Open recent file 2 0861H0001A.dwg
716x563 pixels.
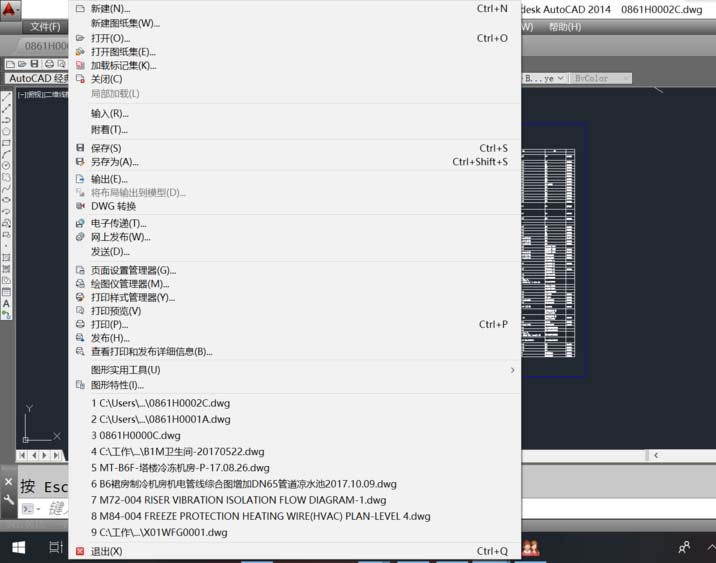coord(295,419)
